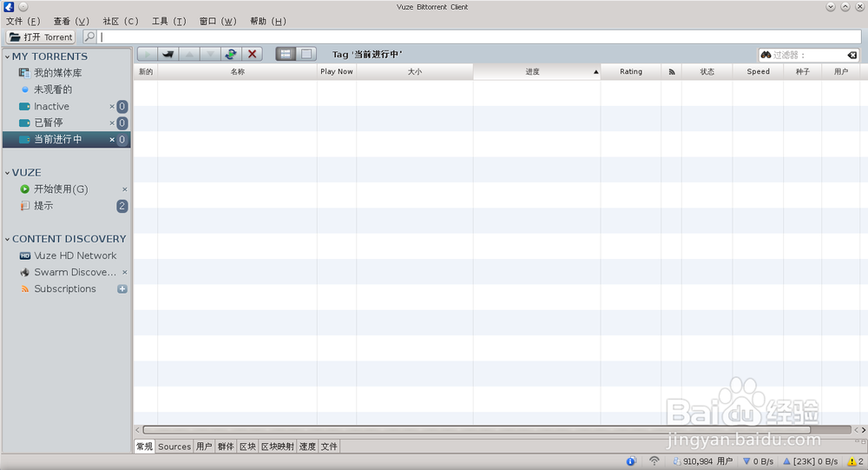Screen dimensions: 868x470
Task: Open Vuze HD Network
Action: coord(76,255)
